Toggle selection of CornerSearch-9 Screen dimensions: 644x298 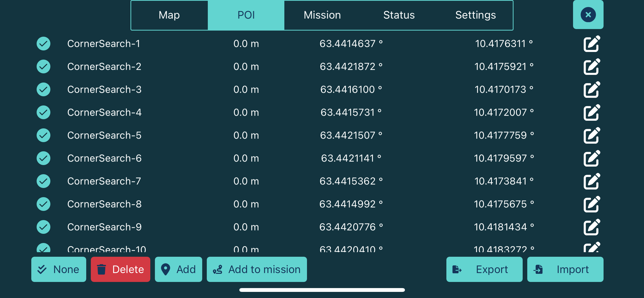tap(43, 227)
